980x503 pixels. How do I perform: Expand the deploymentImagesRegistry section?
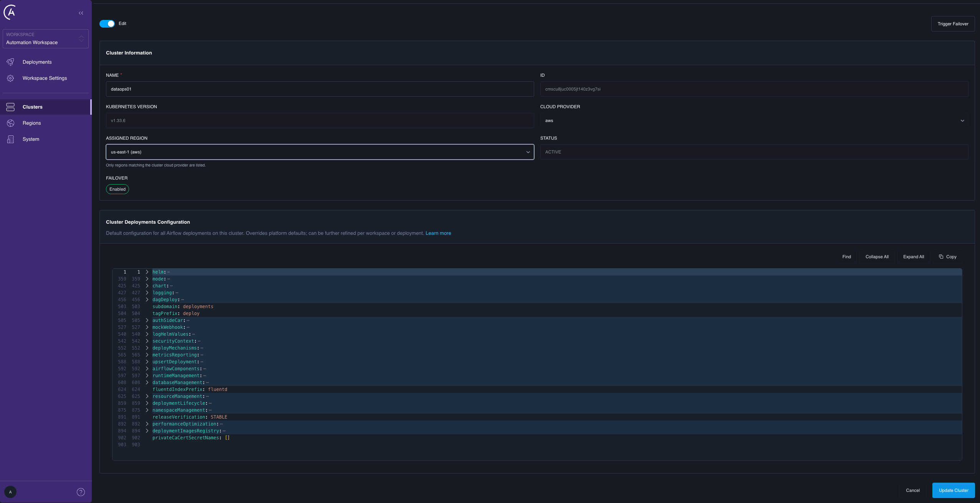pos(147,431)
